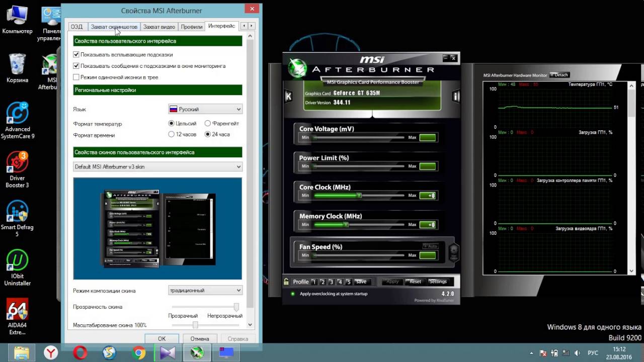Toggle the Fan Speed Auto button
This screenshot has width=644, height=362.
(x=430, y=246)
